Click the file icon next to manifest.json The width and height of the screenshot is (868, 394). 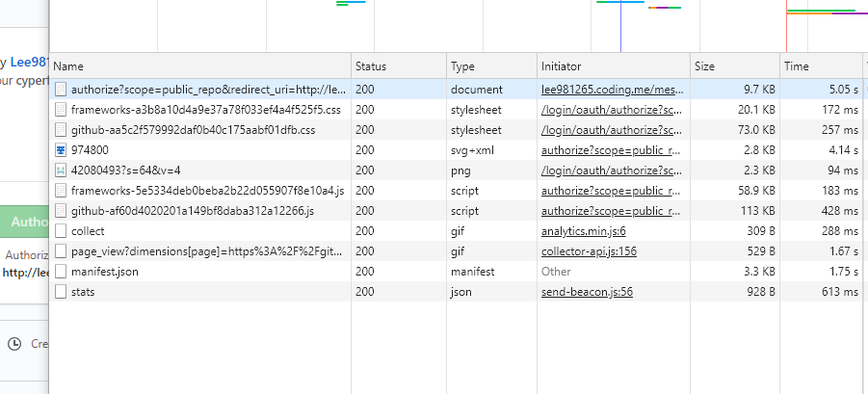pos(62,272)
